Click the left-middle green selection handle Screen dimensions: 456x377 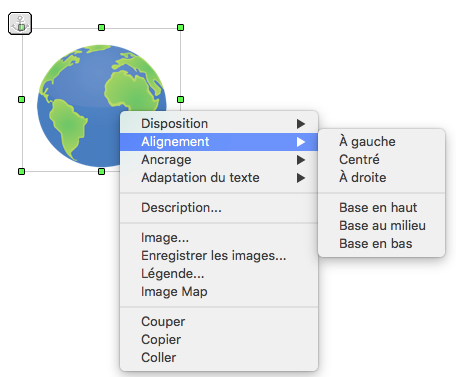click(21, 99)
